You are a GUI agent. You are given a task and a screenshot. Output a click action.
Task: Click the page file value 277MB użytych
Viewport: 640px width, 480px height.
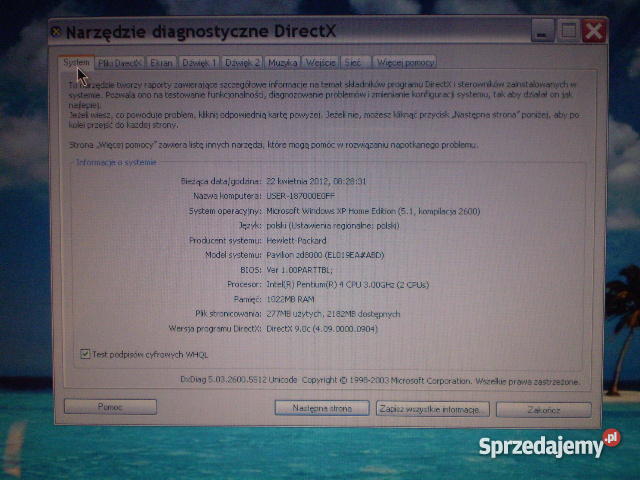tap(333, 314)
